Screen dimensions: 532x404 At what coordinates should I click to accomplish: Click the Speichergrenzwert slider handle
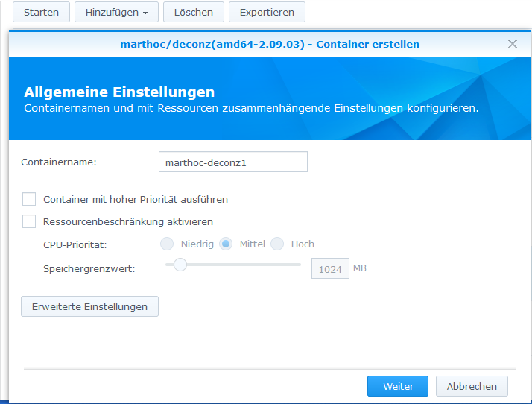tap(180, 265)
